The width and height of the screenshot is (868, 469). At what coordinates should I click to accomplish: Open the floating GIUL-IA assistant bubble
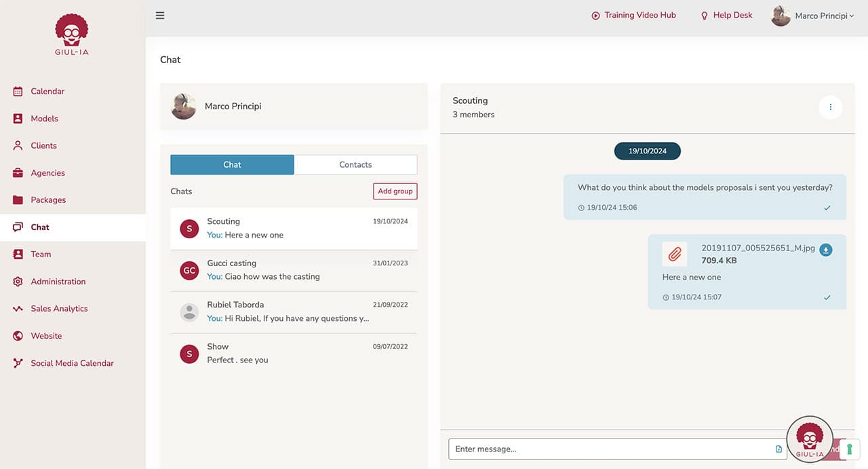click(810, 438)
